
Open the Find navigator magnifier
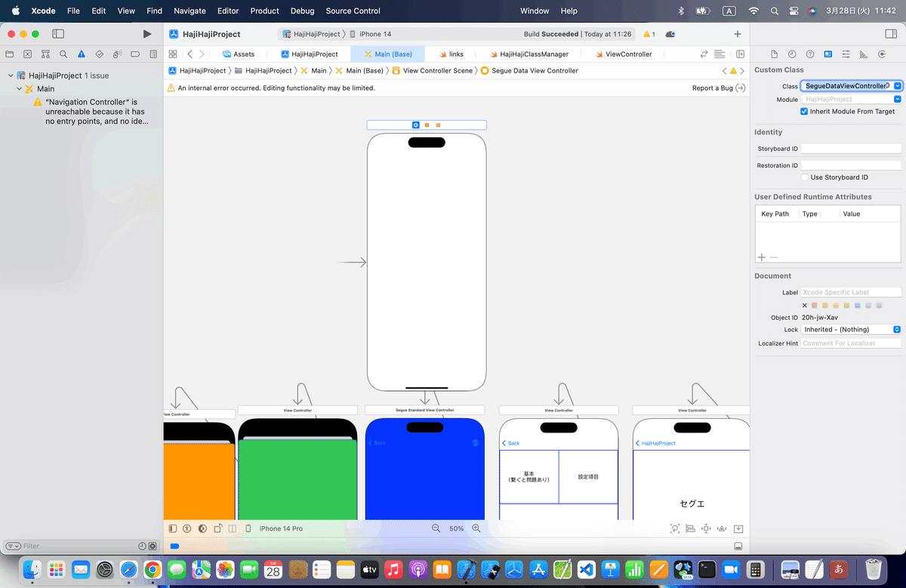(x=63, y=54)
